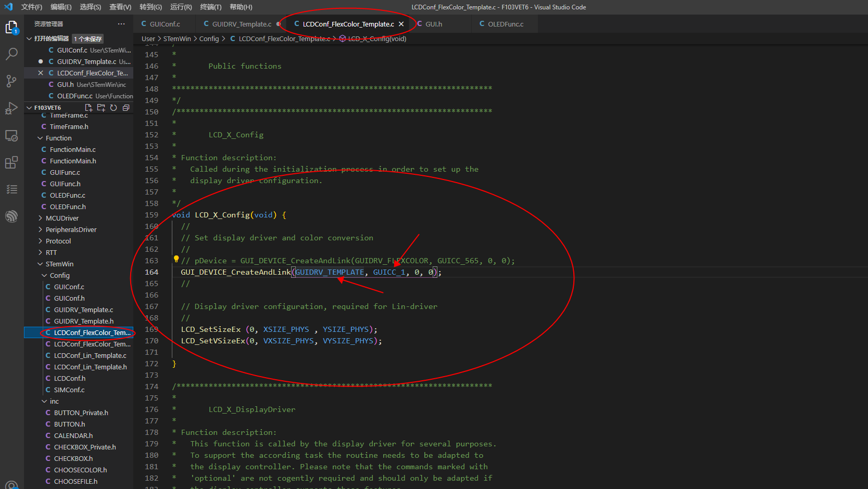
Task: Click LCD_X_Config(void) in breadcrumb
Action: [377, 38]
